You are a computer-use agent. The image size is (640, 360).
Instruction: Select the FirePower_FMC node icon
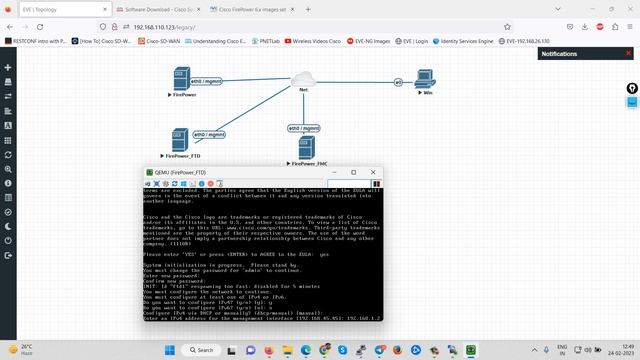coord(307,148)
